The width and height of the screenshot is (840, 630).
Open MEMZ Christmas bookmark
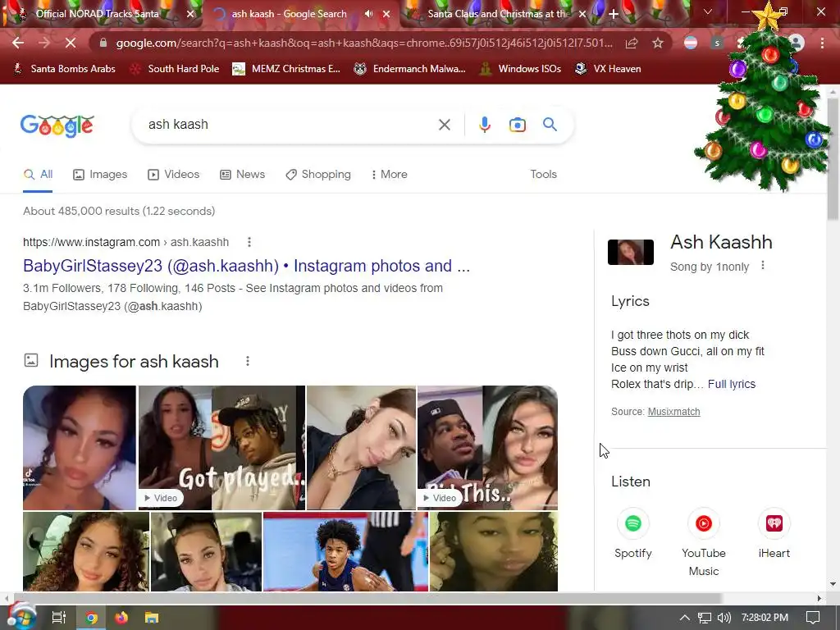(x=286, y=69)
